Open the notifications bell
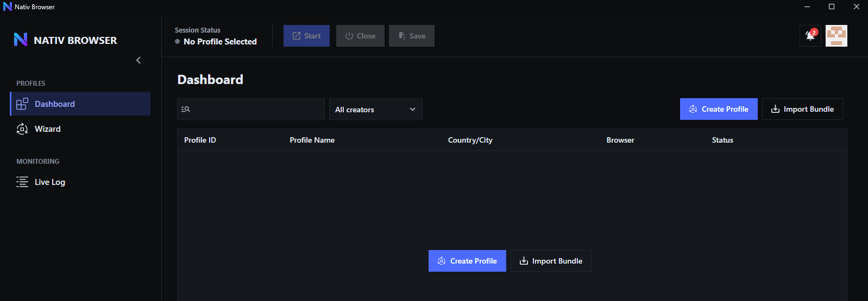Image resolution: width=868 pixels, height=301 pixels. [810, 36]
